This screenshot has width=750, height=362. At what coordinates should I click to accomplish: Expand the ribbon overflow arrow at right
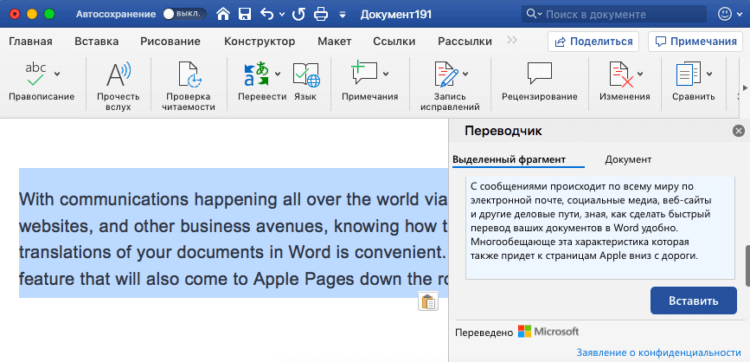(744, 87)
